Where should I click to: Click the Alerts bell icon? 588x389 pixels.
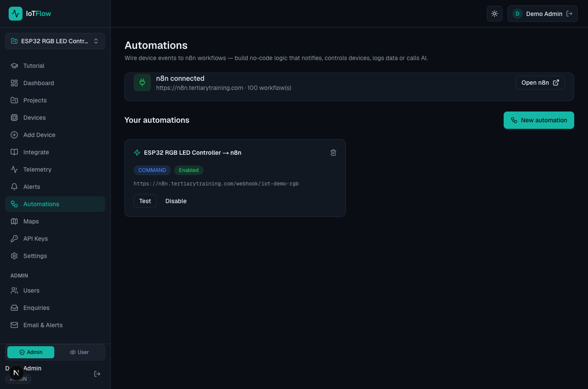(14, 187)
